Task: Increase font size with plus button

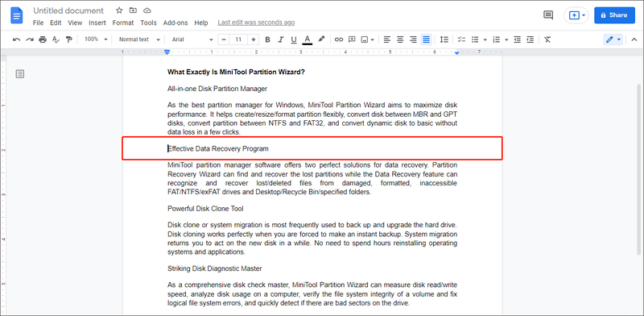Action: coord(254,39)
